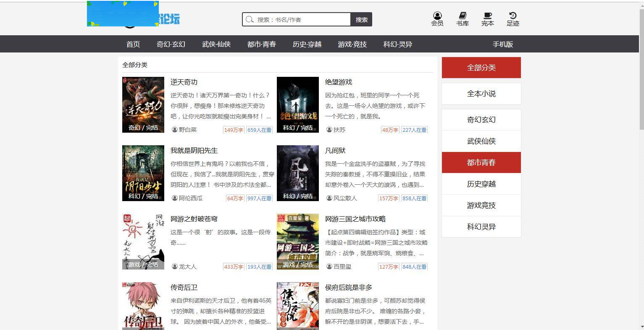
Task: Click the magnifying glass in the search box
Action: (250, 19)
